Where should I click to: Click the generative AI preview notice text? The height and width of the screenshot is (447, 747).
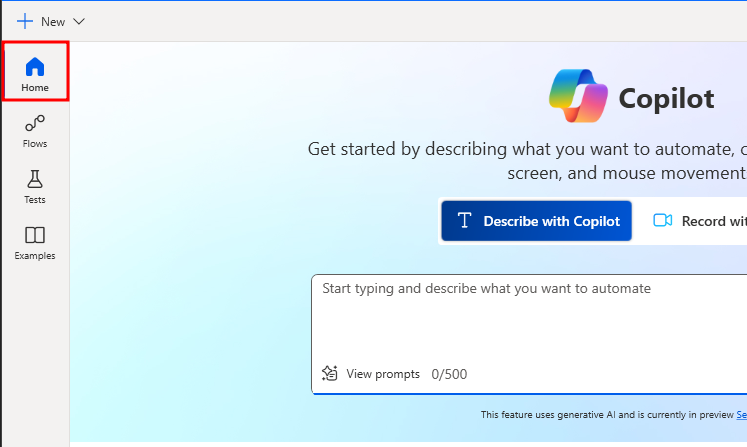coord(607,415)
